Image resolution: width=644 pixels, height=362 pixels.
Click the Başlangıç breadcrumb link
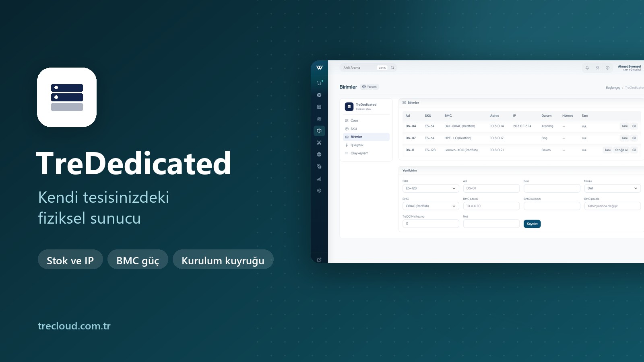tap(613, 88)
